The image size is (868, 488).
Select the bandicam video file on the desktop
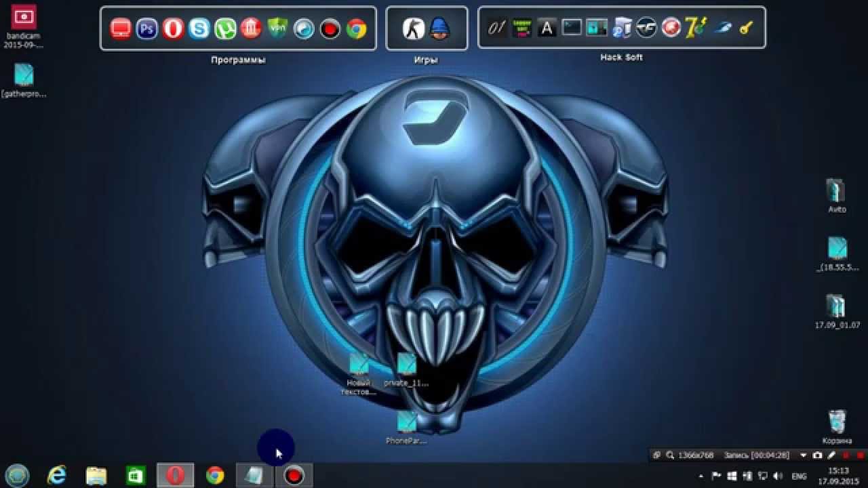click(x=24, y=26)
